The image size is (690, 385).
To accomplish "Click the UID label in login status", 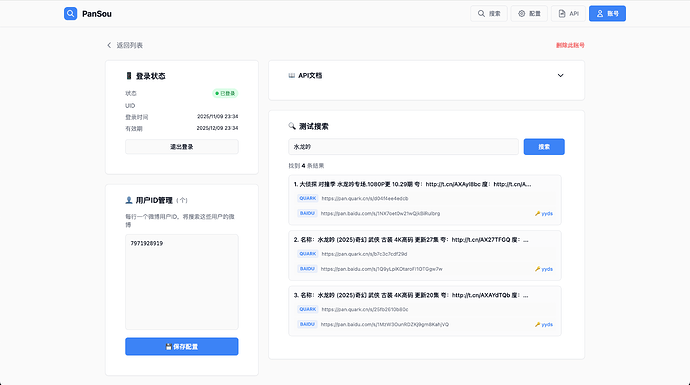I will [x=130, y=106].
